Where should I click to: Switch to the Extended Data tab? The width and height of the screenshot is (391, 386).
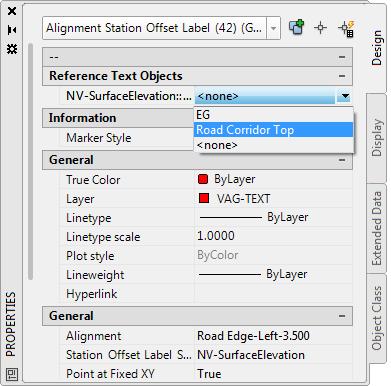click(377, 228)
